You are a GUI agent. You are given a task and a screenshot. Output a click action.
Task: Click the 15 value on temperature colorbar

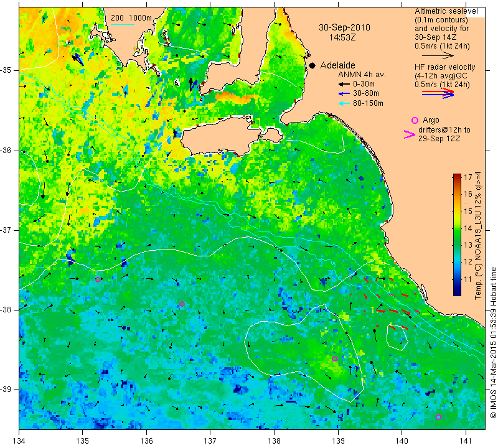468,211
